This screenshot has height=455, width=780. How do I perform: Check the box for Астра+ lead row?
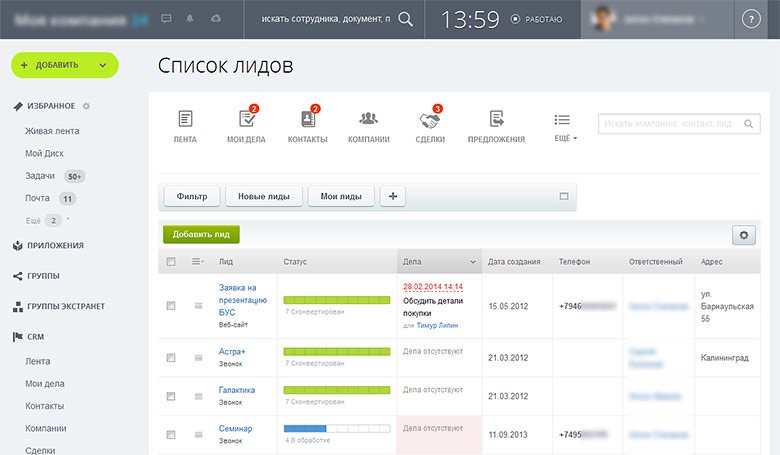171,352
